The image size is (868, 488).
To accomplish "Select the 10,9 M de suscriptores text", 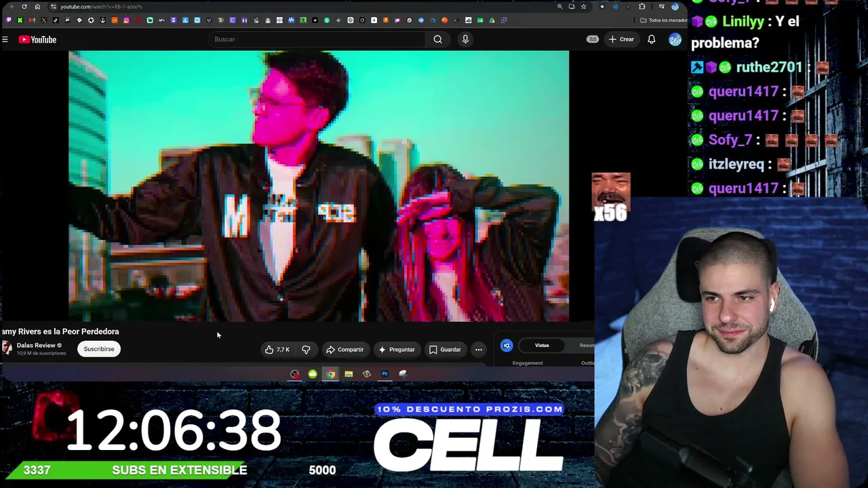I will (41, 353).
